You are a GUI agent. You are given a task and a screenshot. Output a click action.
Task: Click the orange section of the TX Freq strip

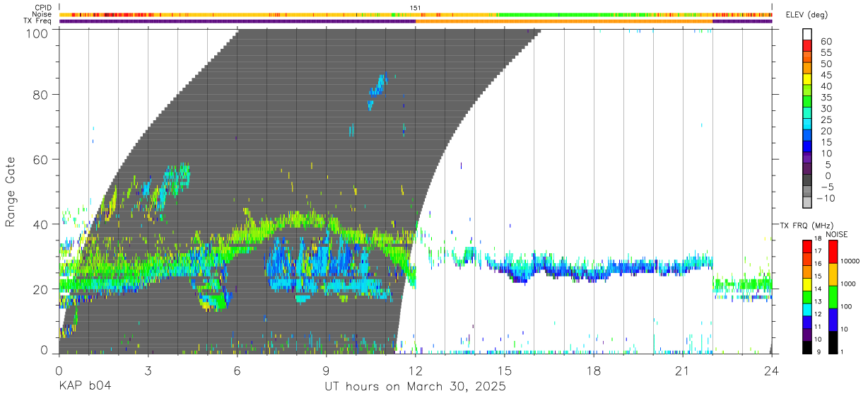[564, 21]
